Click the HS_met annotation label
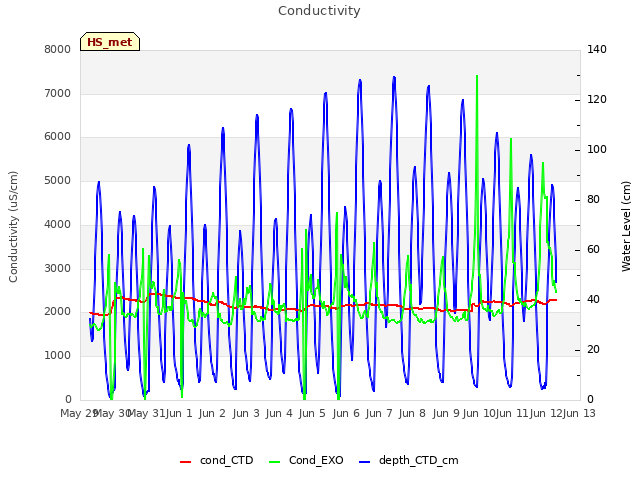640x480 pixels. coord(110,42)
